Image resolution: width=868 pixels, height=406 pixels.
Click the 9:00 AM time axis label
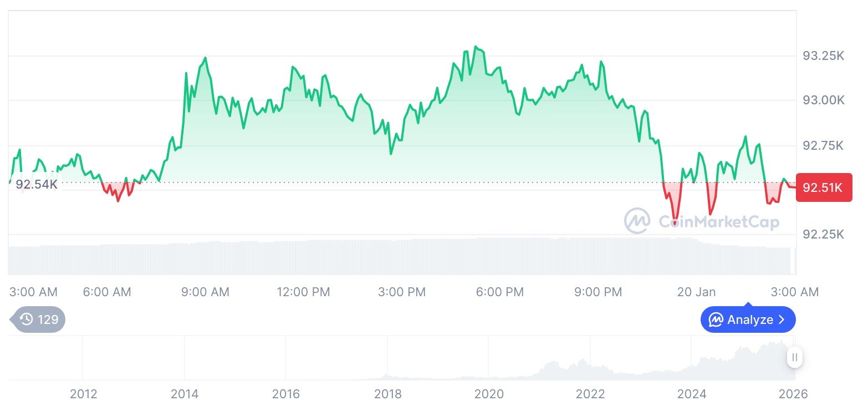205,292
